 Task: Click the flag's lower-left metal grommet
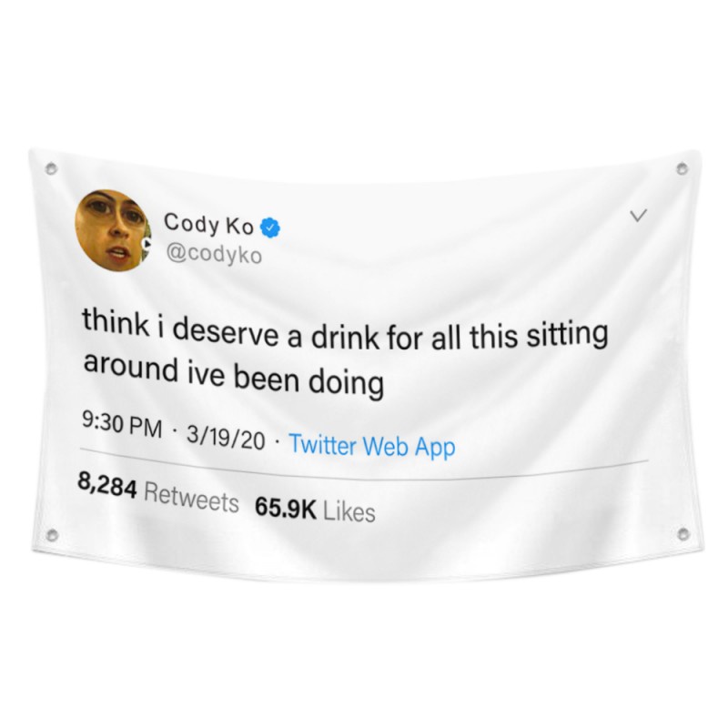pyautogui.click(x=52, y=535)
